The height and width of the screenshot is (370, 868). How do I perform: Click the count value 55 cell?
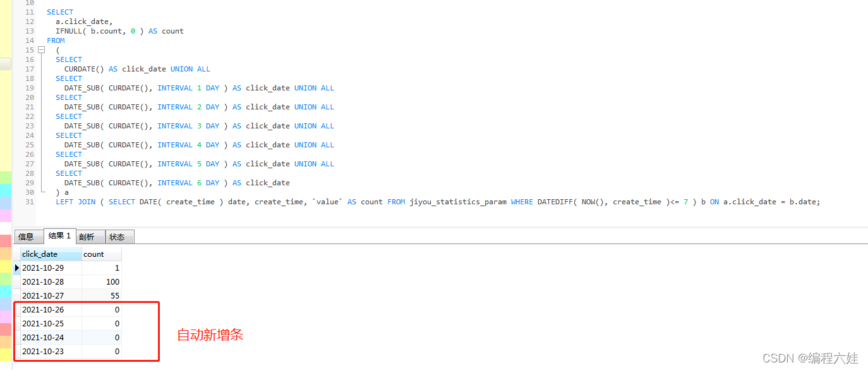[x=102, y=296]
